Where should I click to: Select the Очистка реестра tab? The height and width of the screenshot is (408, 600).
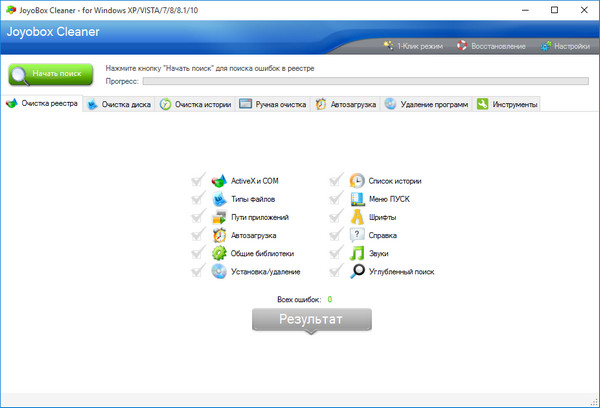tap(42, 103)
